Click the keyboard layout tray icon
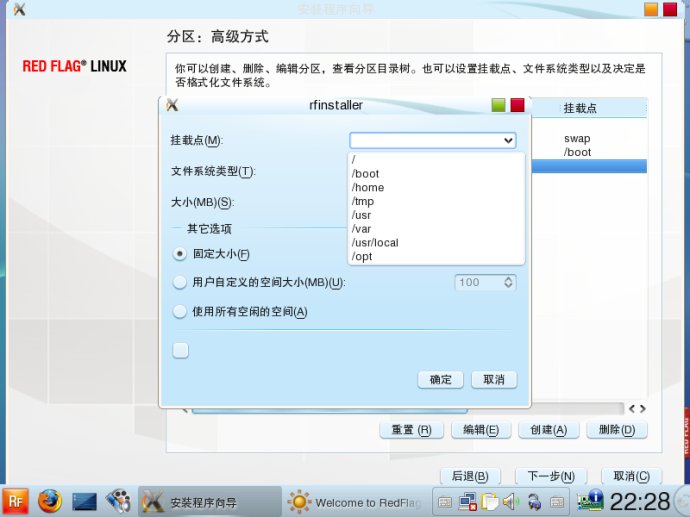 tap(445, 501)
